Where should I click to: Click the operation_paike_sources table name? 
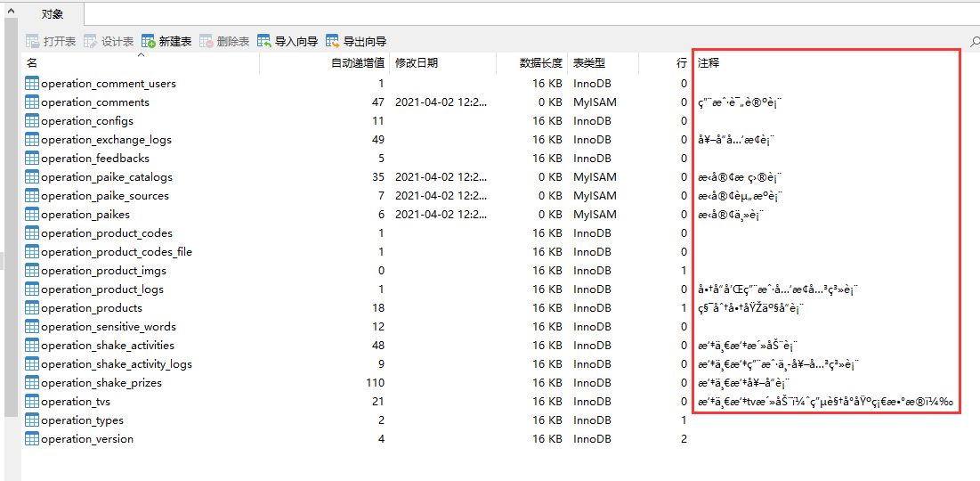pos(105,196)
